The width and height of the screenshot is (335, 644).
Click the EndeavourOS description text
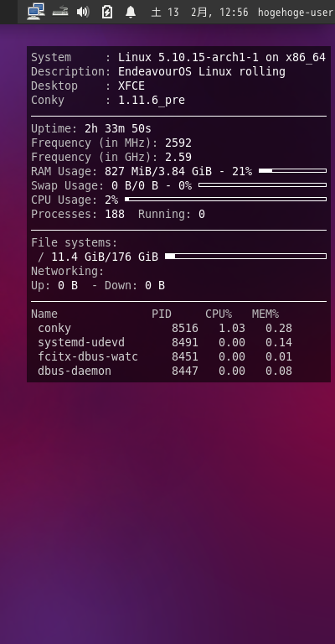(201, 71)
